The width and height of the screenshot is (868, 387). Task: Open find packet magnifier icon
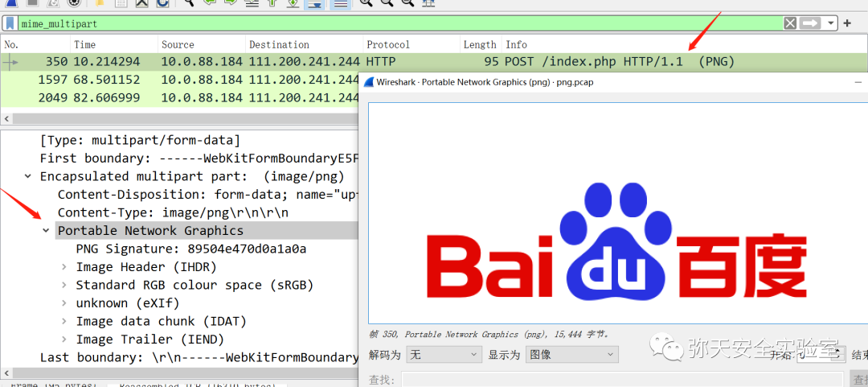(189, 2)
